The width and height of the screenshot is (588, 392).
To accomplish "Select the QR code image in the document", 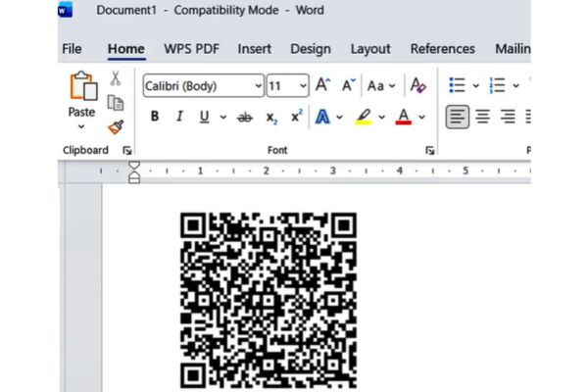I will pyautogui.click(x=269, y=301).
